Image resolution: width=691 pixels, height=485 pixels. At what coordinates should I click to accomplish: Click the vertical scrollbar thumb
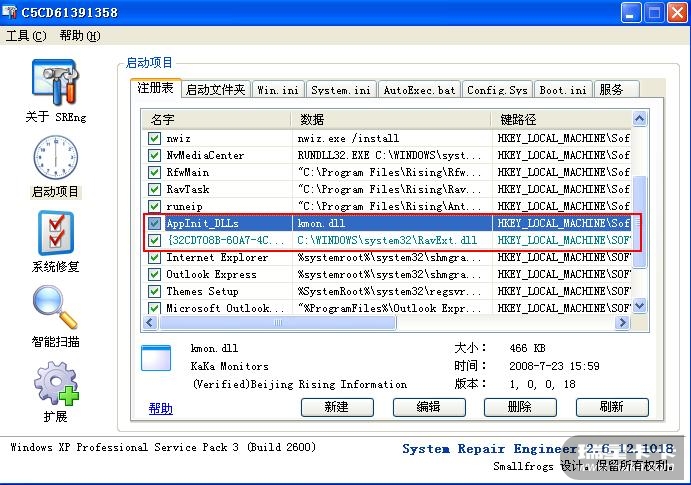point(639,222)
